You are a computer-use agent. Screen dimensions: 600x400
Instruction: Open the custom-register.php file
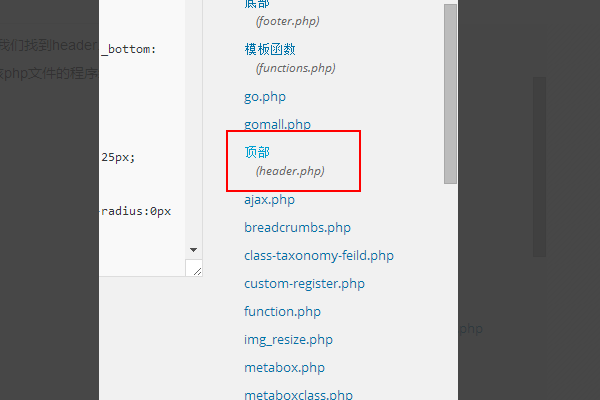[304, 284]
